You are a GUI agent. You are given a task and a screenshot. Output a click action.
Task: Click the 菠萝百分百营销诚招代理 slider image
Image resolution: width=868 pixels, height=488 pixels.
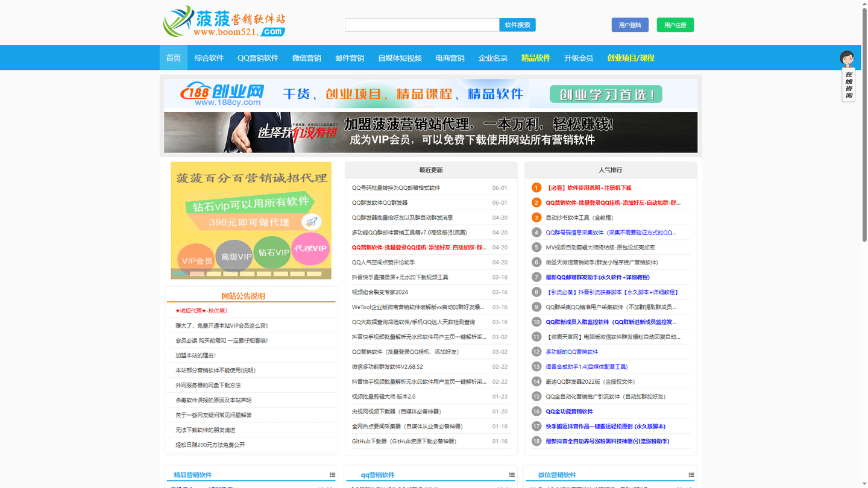pyautogui.click(x=251, y=220)
